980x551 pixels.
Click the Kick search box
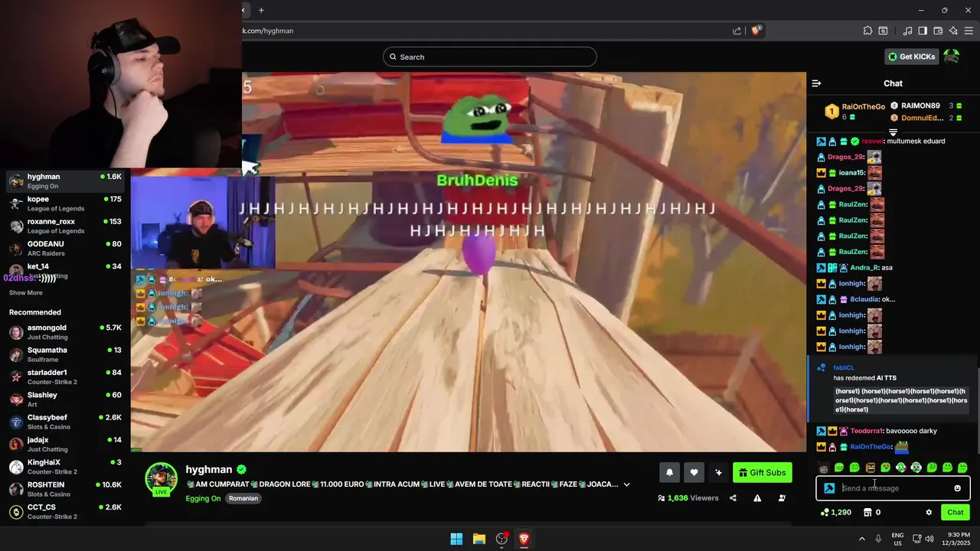coord(490,57)
